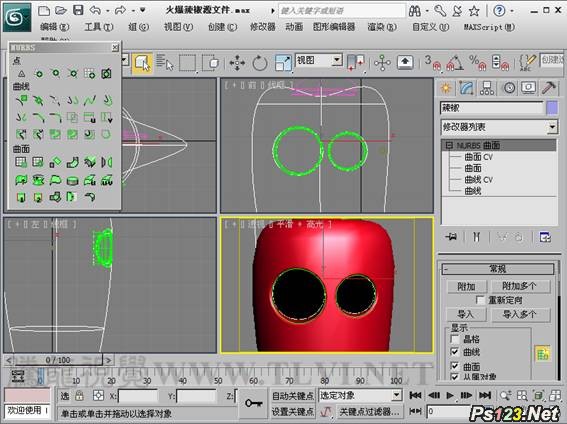
Task: Open a file with the Open folder icon
Action: point(61,10)
